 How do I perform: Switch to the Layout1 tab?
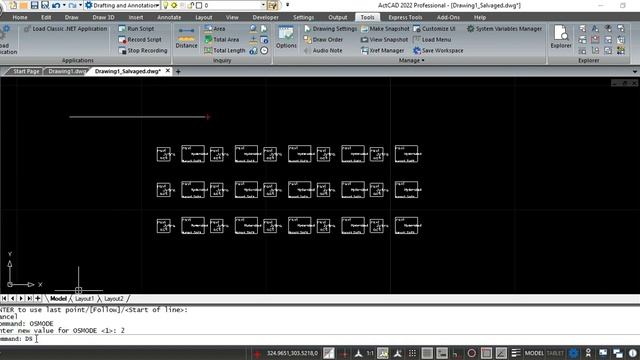pos(84,299)
